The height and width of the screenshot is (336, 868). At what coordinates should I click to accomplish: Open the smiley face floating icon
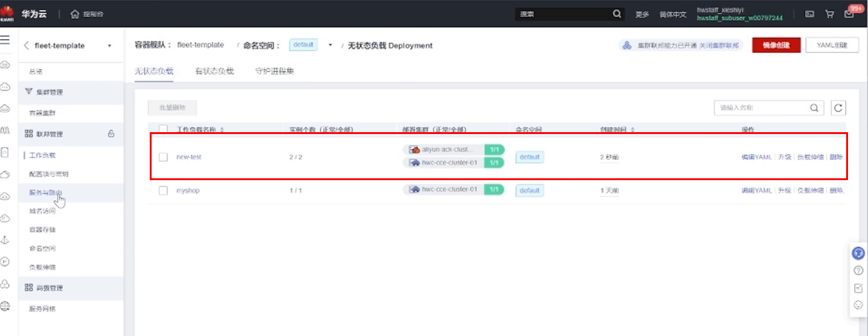[x=858, y=305]
